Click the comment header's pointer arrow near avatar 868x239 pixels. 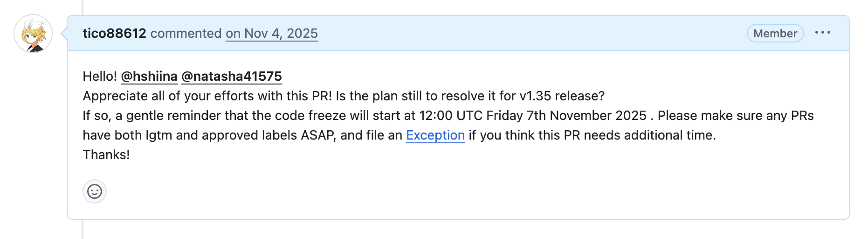(x=64, y=34)
